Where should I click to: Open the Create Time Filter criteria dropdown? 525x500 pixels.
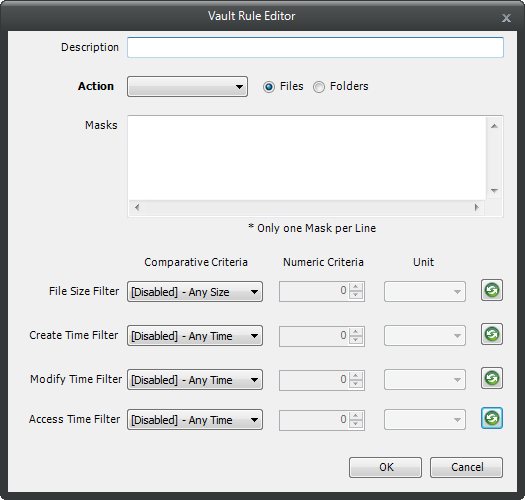coord(195,336)
